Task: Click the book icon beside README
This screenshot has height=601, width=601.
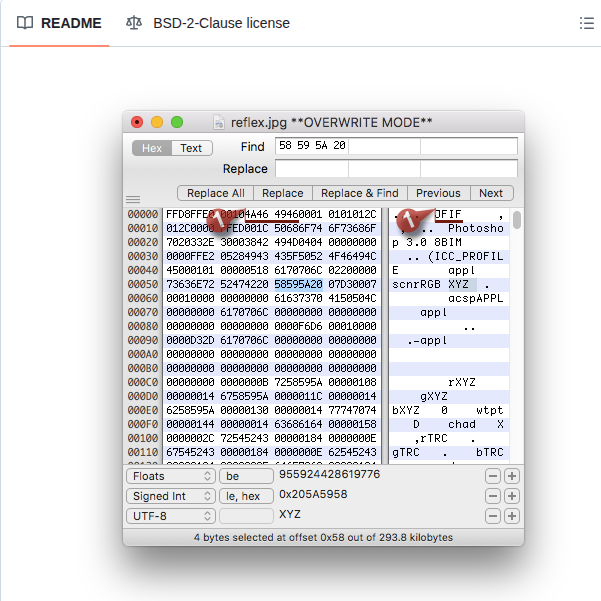Action: (x=25, y=23)
